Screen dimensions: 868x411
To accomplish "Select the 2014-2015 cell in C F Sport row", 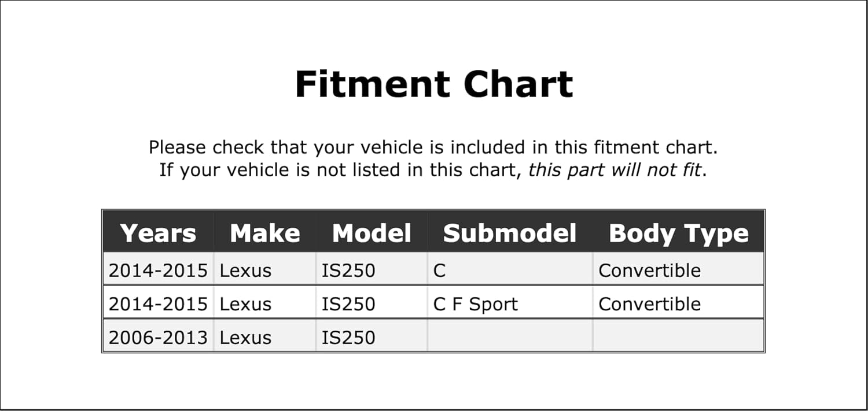I will click(x=158, y=304).
